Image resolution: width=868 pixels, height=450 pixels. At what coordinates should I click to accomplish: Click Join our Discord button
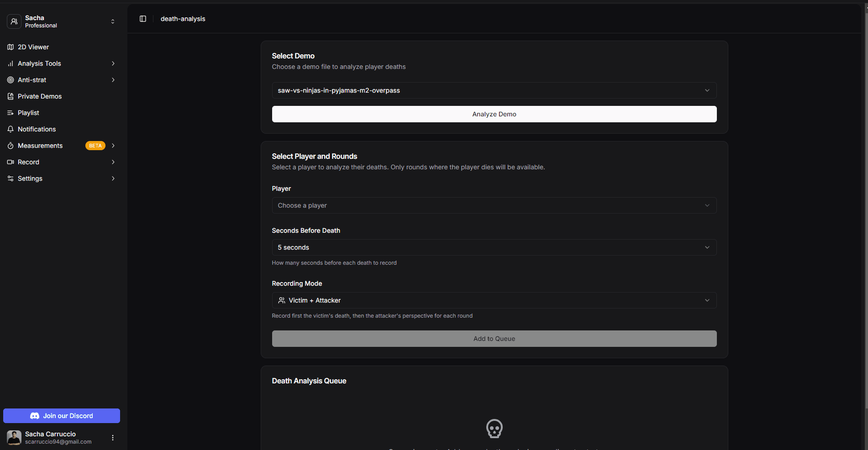62,416
